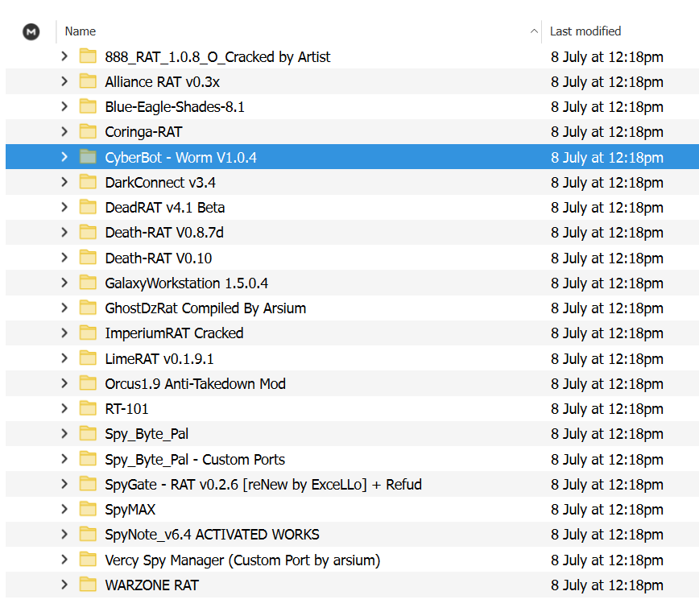Select the Death-RAT V0.10 folder name
The image size is (699, 616).
pyautogui.click(x=158, y=258)
